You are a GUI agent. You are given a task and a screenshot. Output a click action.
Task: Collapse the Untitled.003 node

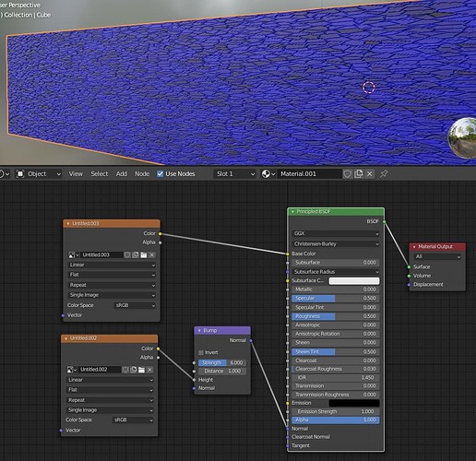coord(68,223)
